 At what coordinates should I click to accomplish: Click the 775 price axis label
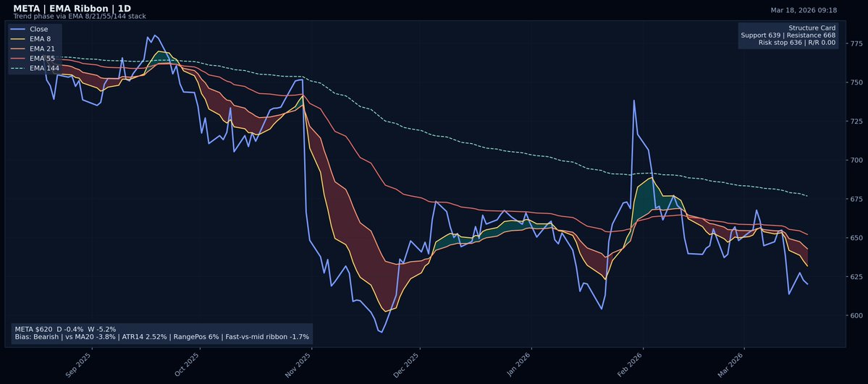[857, 43]
